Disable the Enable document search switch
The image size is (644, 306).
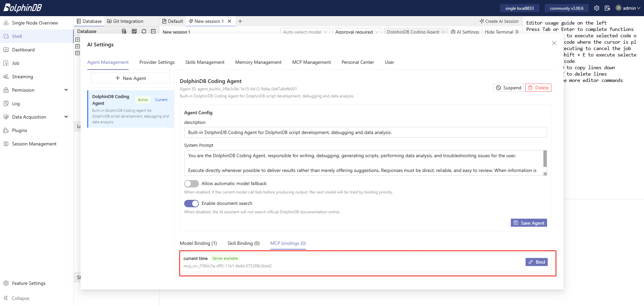click(x=192, y=204)
